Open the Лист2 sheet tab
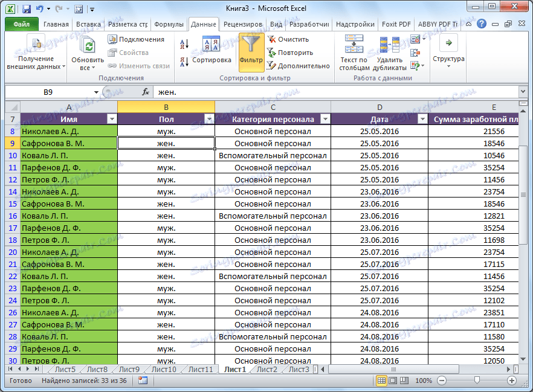This screenshot has width=533, height=392. (x=266, y=369)
